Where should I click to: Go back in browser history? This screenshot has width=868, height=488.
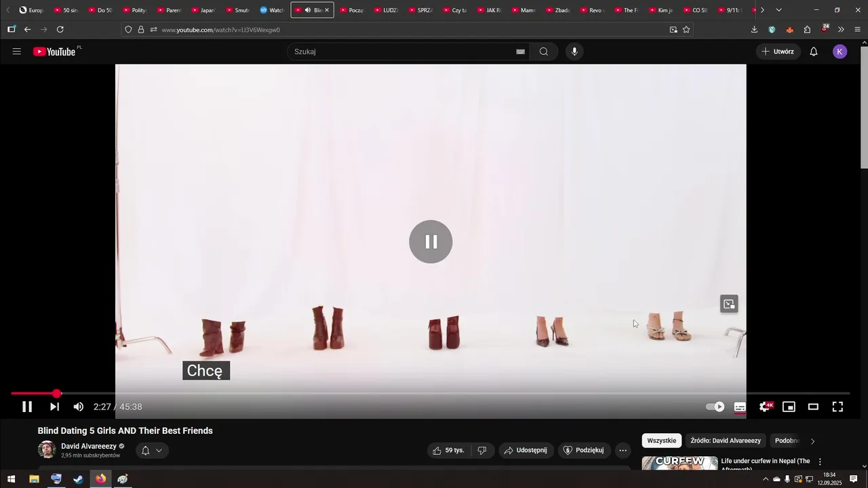click(x=27, y=30)
